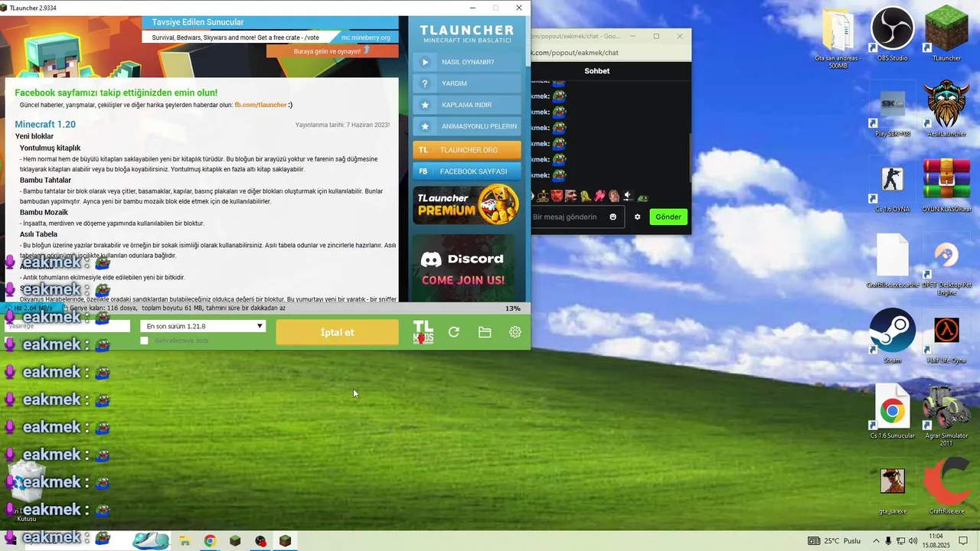Viewport: 980px width, 551px height.
Task: Click the microphone tray icon
Action: click(888, 541)
